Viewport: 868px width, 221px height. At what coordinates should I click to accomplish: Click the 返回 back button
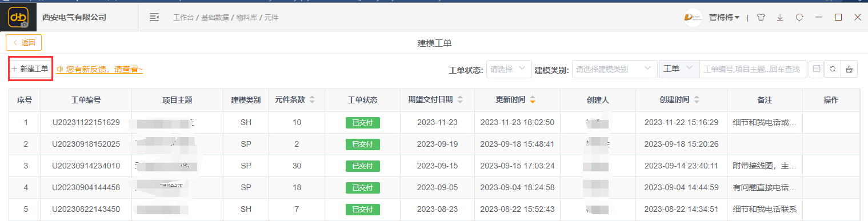tap(24, 42)
